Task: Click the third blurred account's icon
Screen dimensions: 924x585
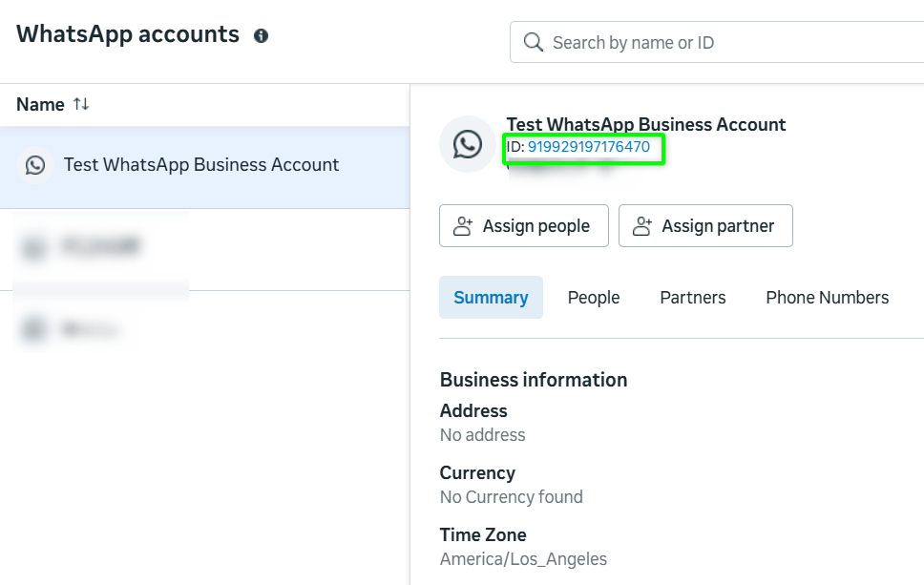Action: (35, 330)
